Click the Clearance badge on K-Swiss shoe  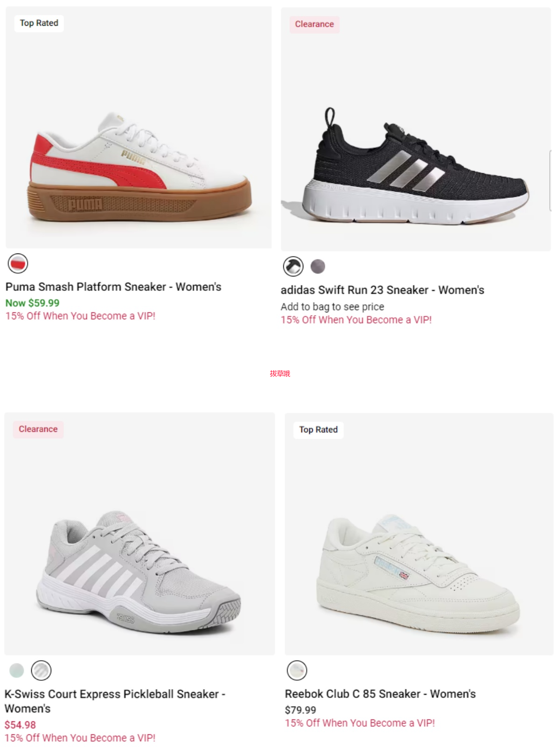[38, 429]
